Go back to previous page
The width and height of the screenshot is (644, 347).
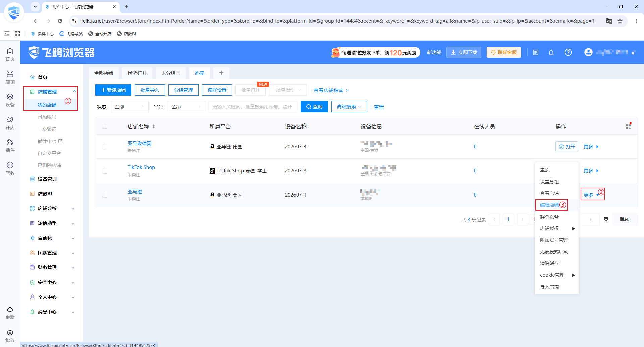click(x=36, y=21)
